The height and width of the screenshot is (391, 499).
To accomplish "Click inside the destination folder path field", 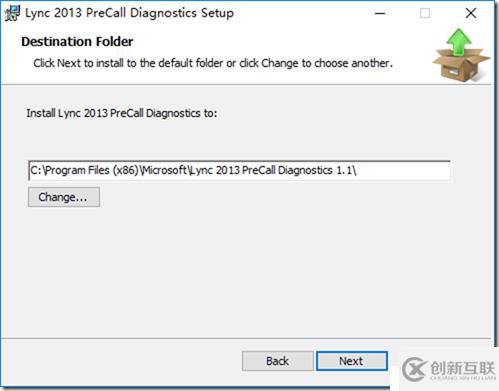I will pyautogui.click(x=239, y=170).
